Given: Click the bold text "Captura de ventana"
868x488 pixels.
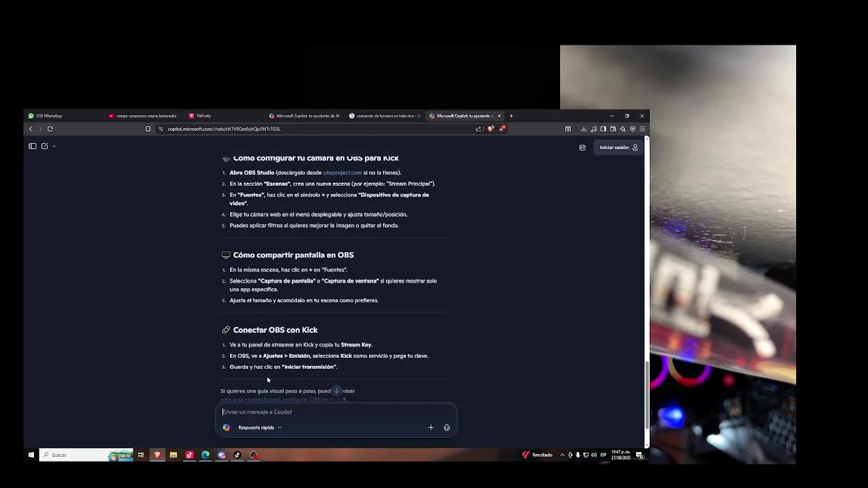Looking at the screenshot, I should [350, 281].
